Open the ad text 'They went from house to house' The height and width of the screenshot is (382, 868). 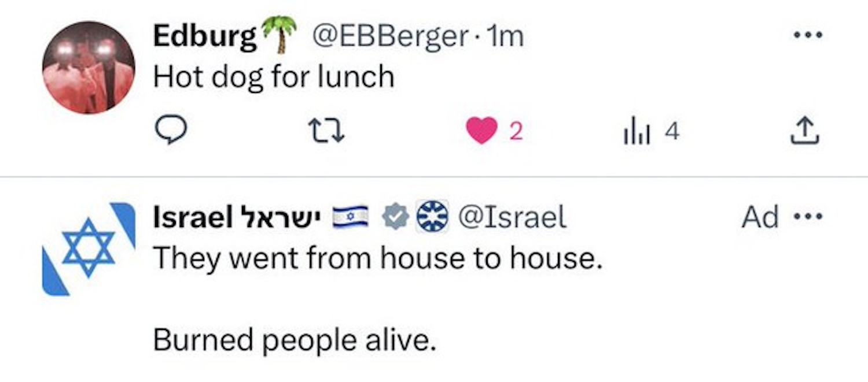click(377, 258)
